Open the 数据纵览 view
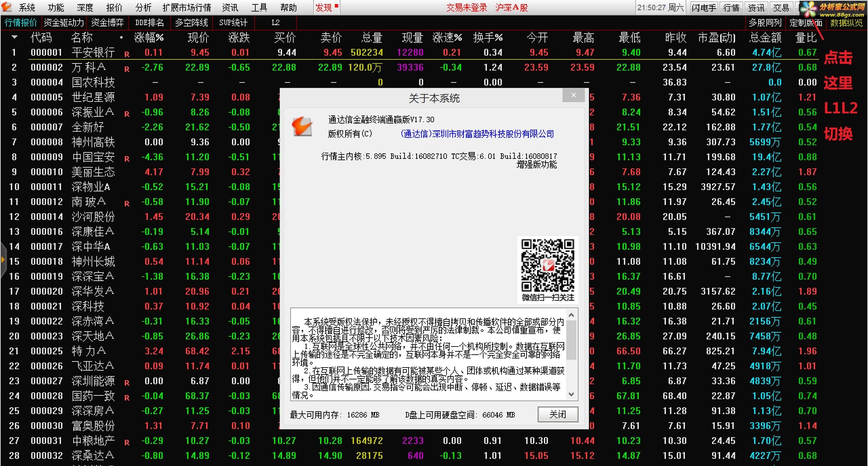The width and height of the screenshot is (868, 466). point(847,23)
